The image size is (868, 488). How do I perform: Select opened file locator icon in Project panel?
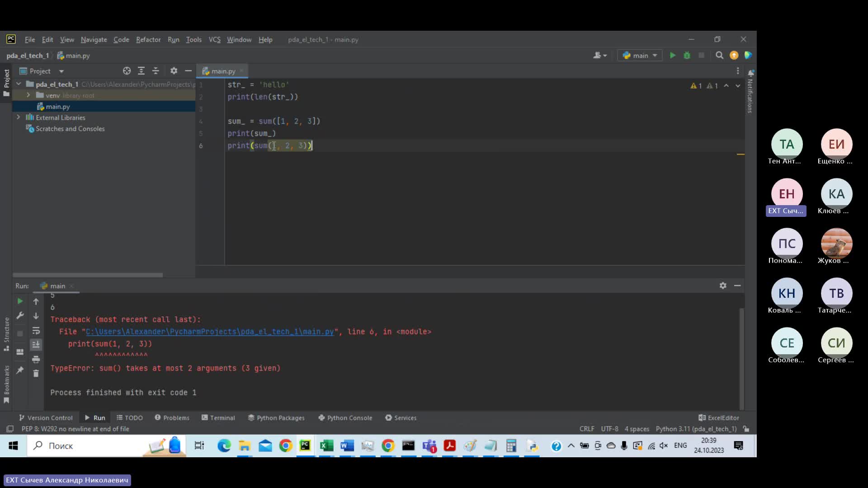tap(127, 71)
